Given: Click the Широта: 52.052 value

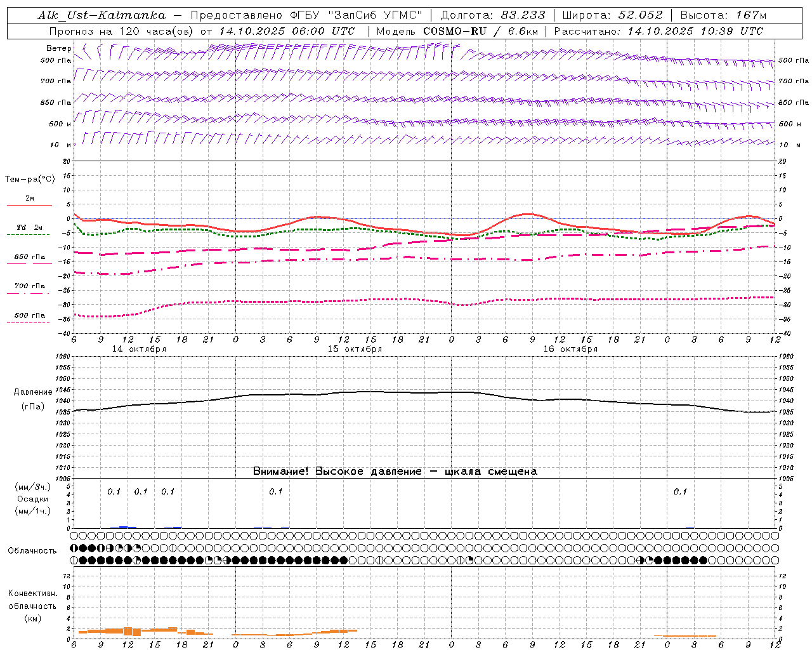Looking at the screenshot, I should point(612,15).
